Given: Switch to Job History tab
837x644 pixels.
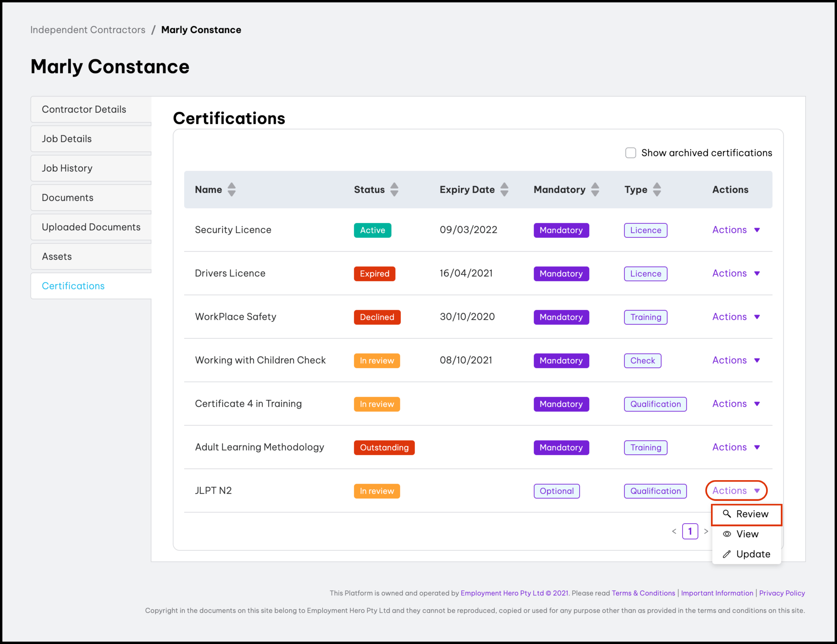Looking at the screenshot, I should coord(67,168).
